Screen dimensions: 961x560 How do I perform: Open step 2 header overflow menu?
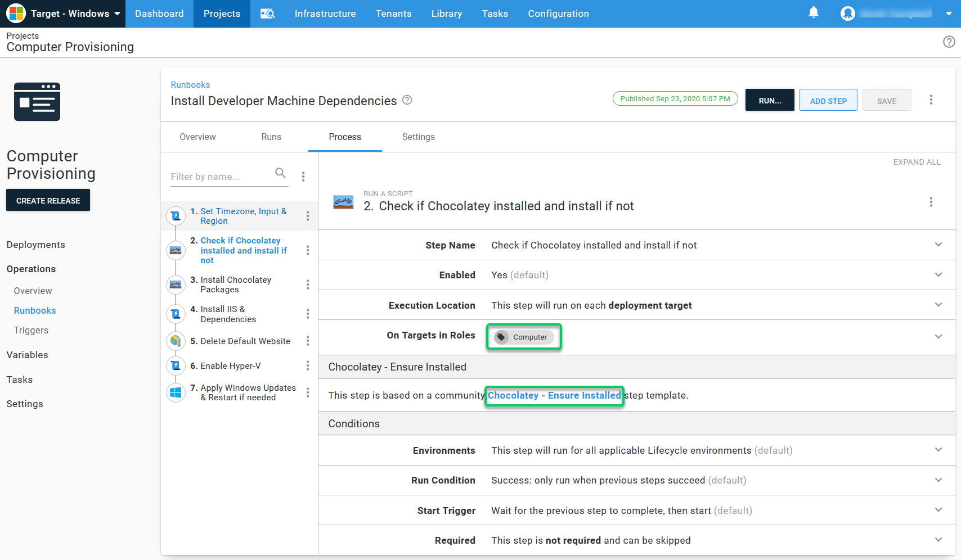pyautogui.click(x=931, y=202)
